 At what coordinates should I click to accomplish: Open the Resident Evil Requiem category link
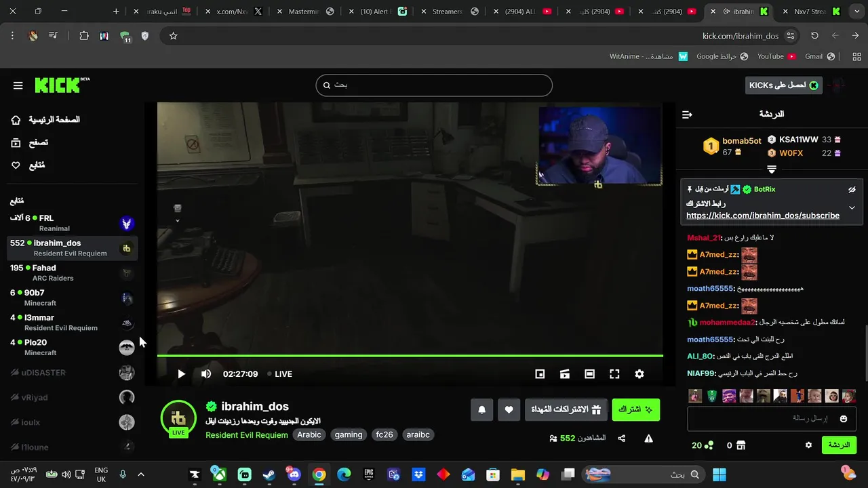point(247,435)
